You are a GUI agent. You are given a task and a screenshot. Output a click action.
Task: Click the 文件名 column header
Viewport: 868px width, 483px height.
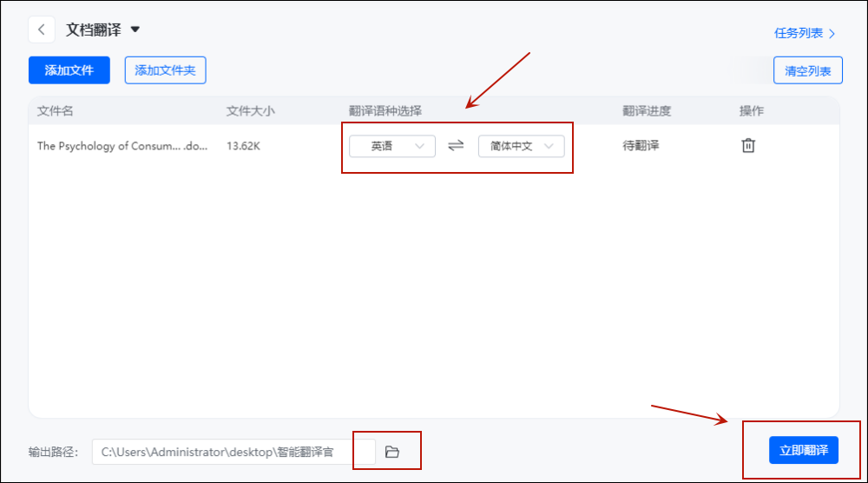(55, 111)
